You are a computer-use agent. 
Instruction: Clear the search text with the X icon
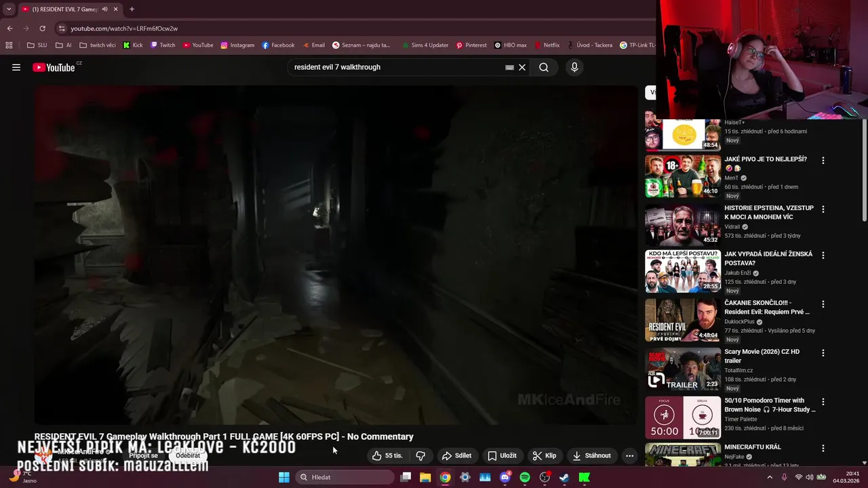pyautogui.click(x=522, y=67)
